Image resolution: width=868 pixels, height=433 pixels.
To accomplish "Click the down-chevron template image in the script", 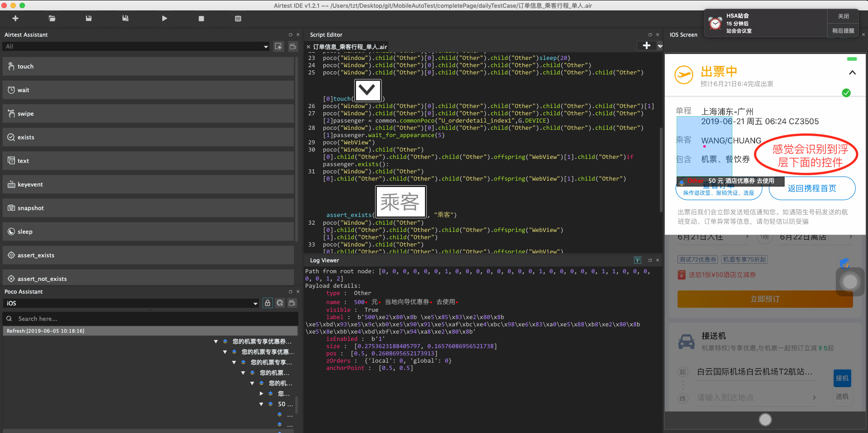I will pyautogui.click(x=367, y=91).
